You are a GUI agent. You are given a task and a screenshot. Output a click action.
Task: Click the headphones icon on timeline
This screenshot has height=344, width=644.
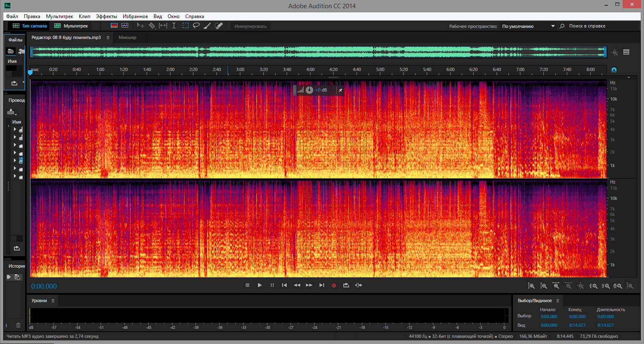pos(614,70)
